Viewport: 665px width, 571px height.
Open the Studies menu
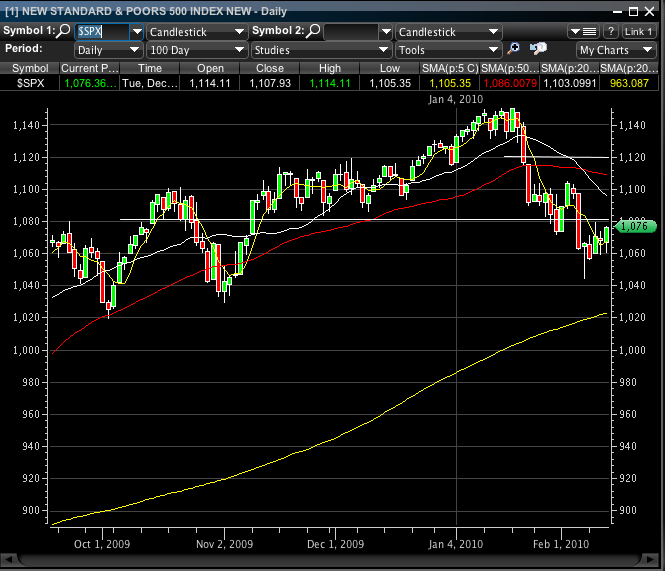coord(321,49)
